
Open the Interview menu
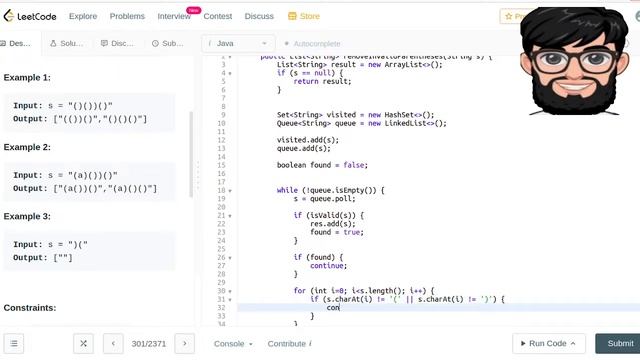pyautogui.click(x=174, y=16)
